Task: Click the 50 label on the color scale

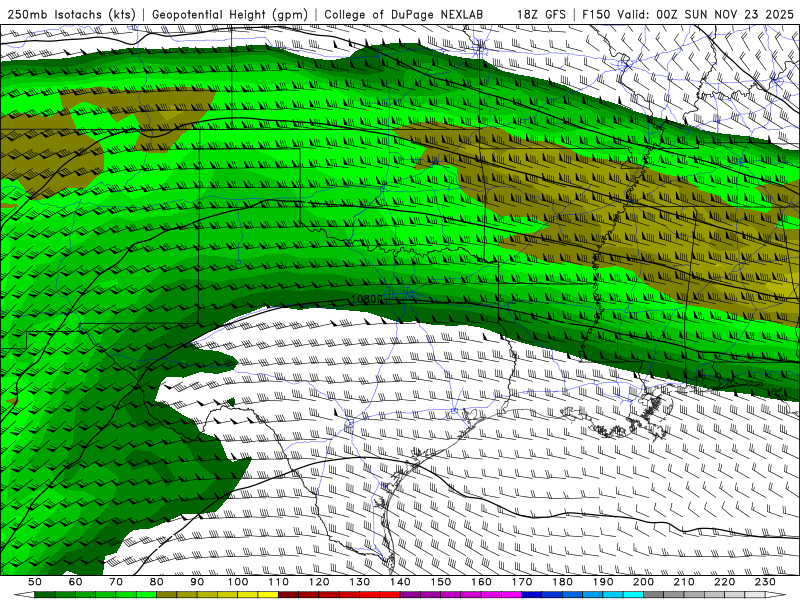Action: point(35,582)
